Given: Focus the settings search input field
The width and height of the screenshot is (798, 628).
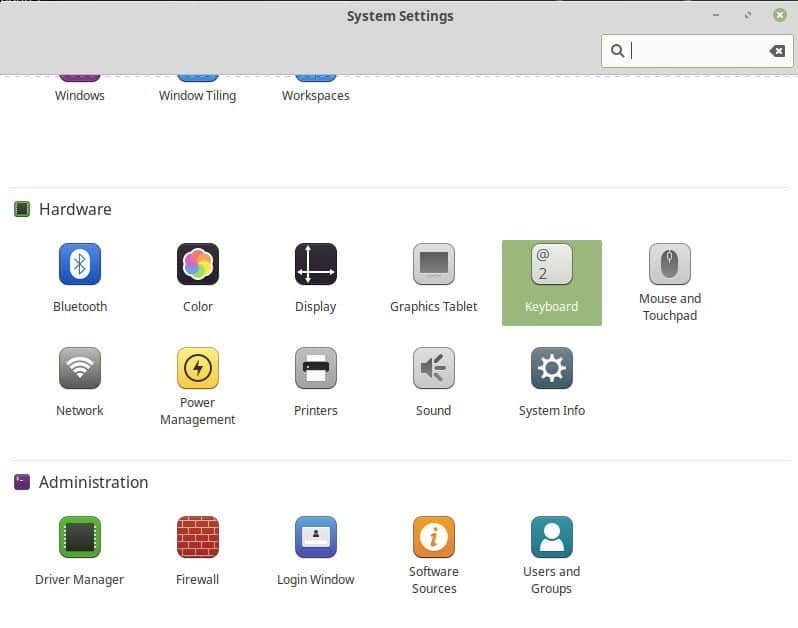Looking at the screenshot, I should pos(697,50).
